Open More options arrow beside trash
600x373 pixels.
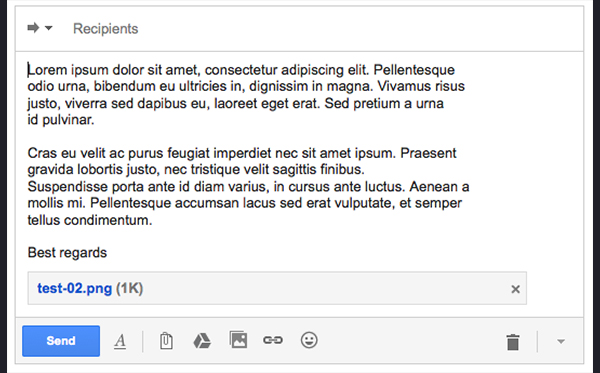[561, 341]
